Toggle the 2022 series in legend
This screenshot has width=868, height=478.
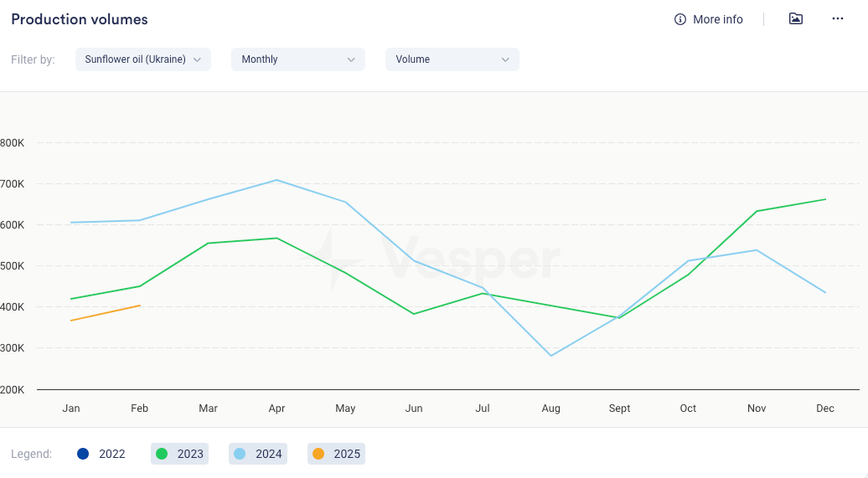click(x=101, y=454)
